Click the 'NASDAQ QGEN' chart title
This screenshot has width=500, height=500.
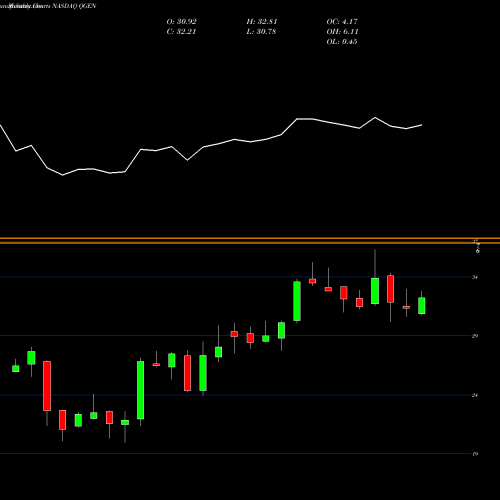(74, 6)
